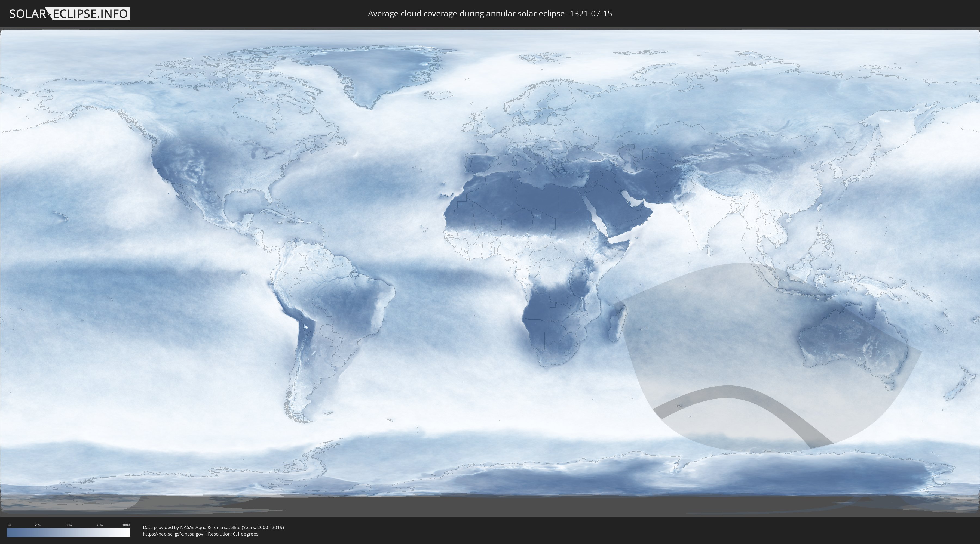Click the cloud coverage color gradient bar
The height and width of the screenshot is (544, 980).
click(x=69, y=532)
